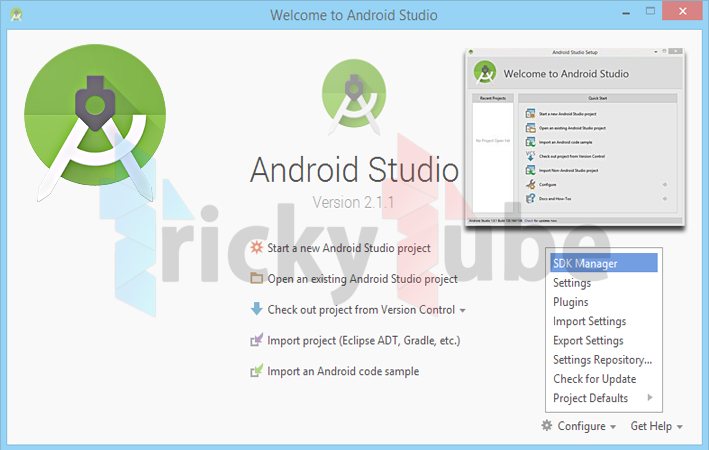Image resolution: width=709 pixels, height=450 pixels.
Task: Click the Android Studio title bar app icon
Action: click(17, 14)
